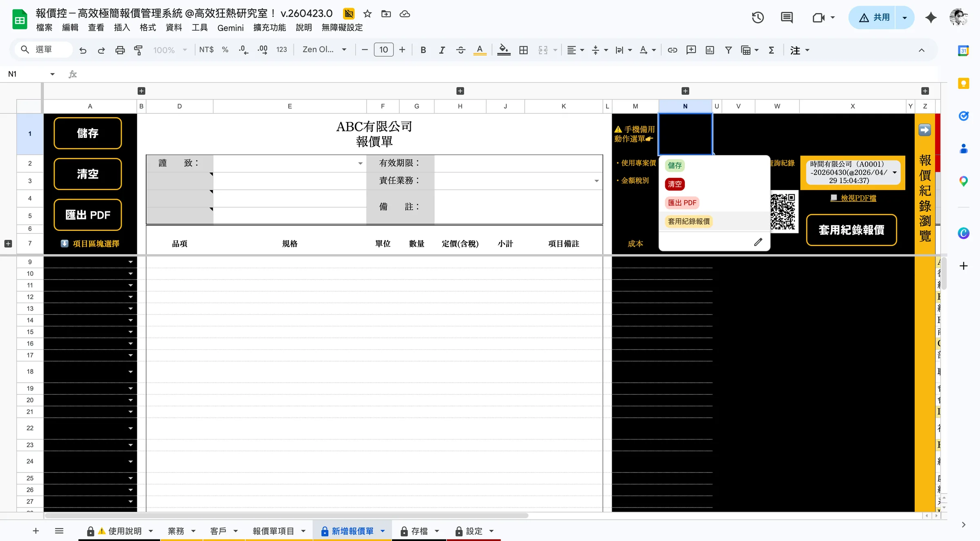
Task: Click the 儲存 button on sheet
Action: (87, 133)
